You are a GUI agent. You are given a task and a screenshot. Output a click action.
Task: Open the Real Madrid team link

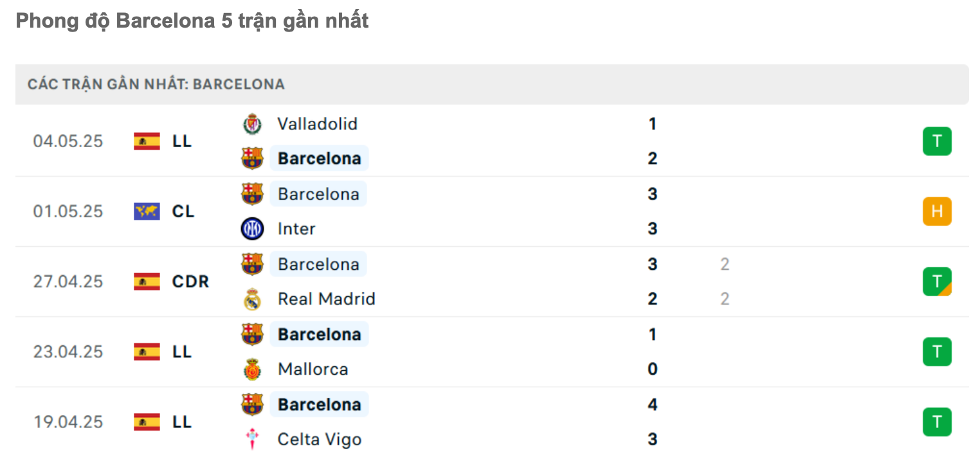(x=326, y=299)
